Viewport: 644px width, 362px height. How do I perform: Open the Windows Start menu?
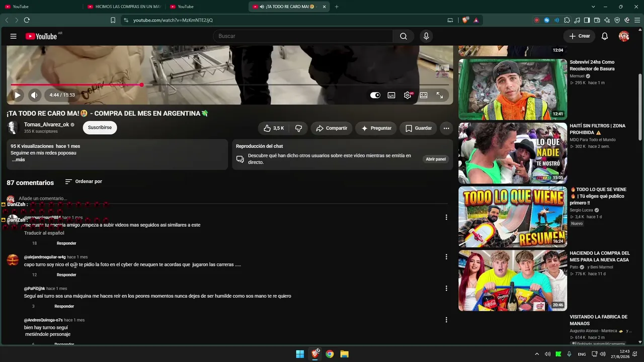300,354
